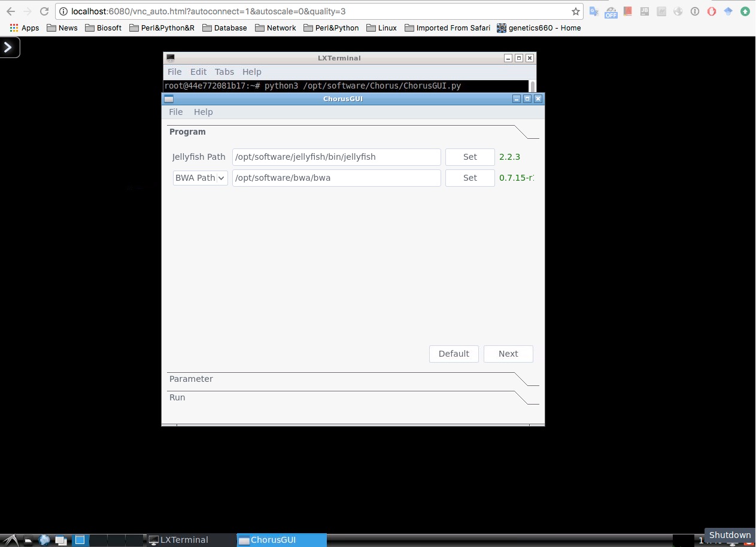Click the Program section header

(353, 132)
